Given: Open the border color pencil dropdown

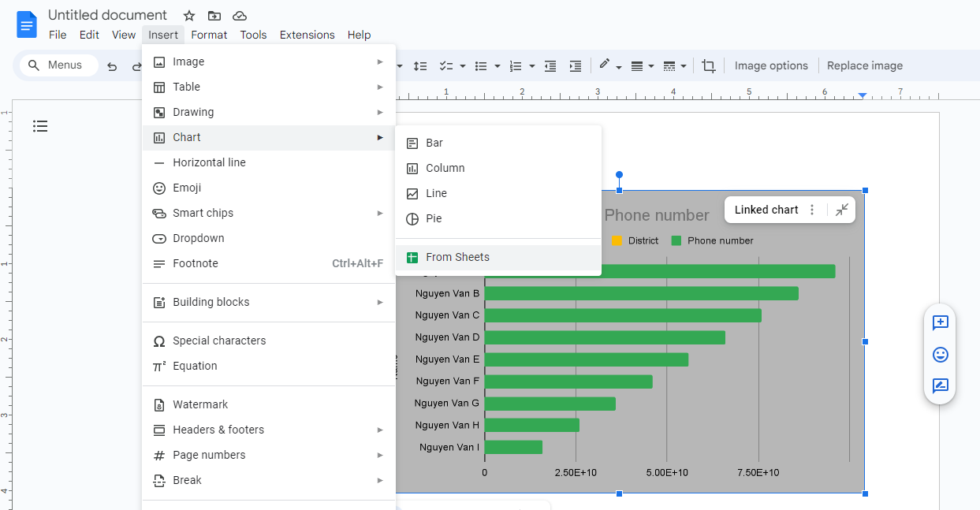Looking at the screenshot, I should [609, 66].
